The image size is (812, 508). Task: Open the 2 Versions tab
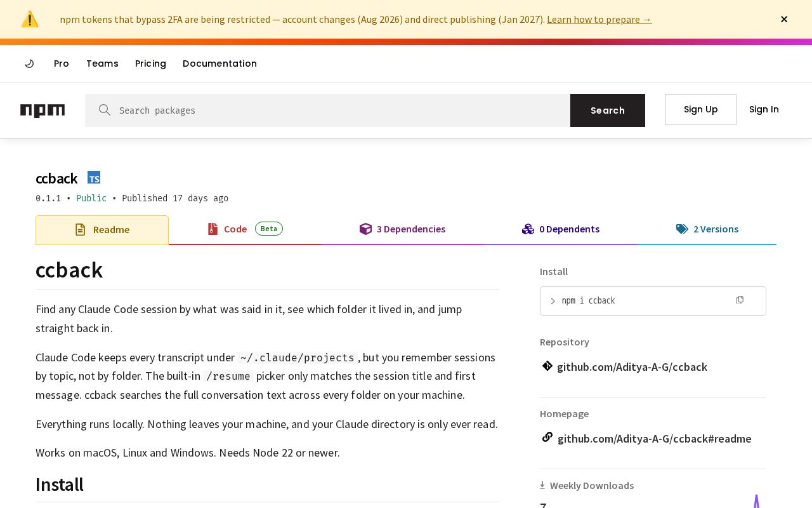(707, 229)
